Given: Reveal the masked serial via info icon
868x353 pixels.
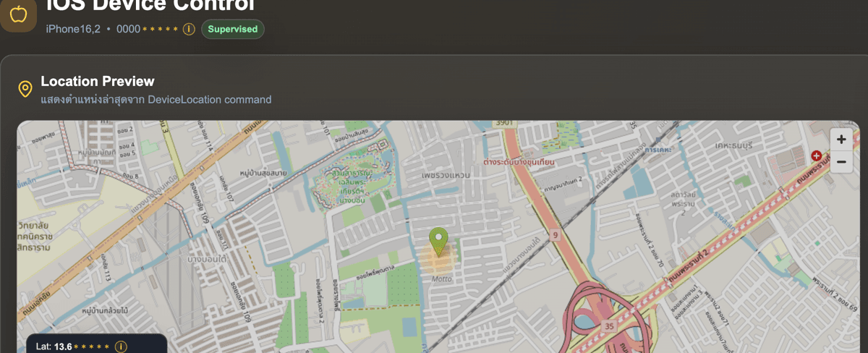Looking at the screenshot, I should click(189, 29).
